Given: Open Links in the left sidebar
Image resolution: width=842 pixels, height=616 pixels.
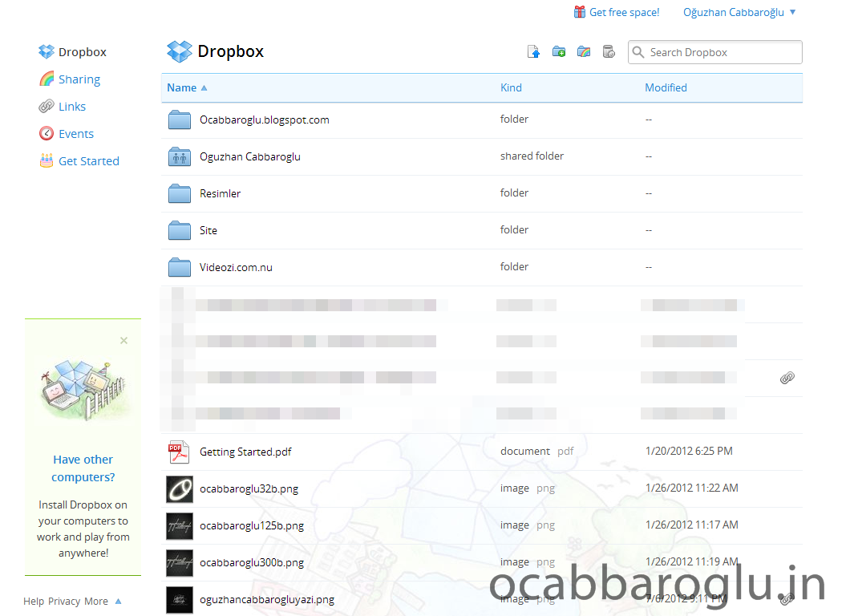Looking at the screenshot, I should click(x=72, y=107).
